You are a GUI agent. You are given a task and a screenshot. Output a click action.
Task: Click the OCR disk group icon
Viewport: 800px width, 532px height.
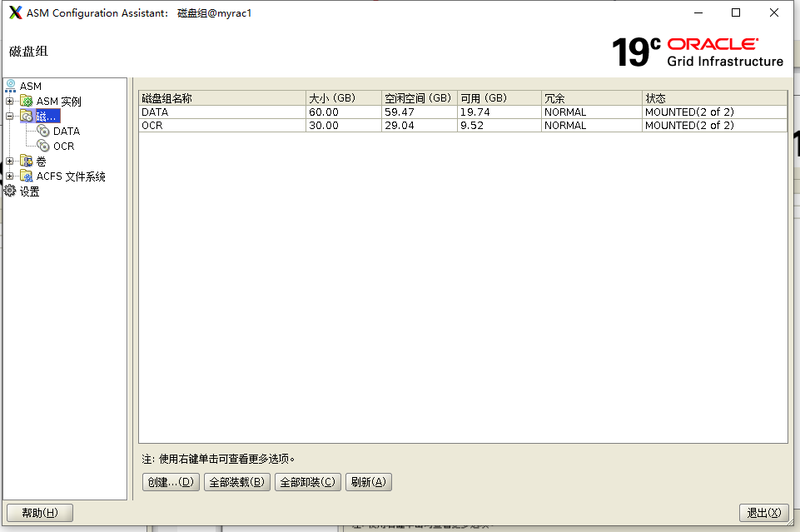(x=43, y=146)
